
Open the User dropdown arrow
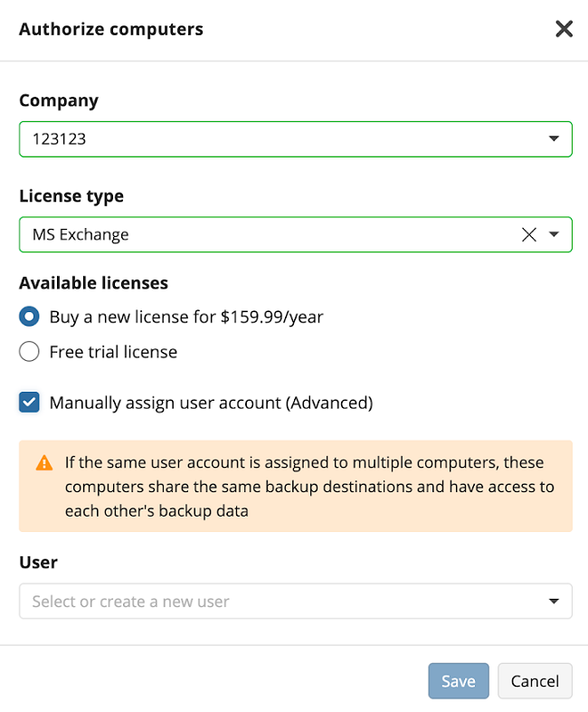coord(554,602)
